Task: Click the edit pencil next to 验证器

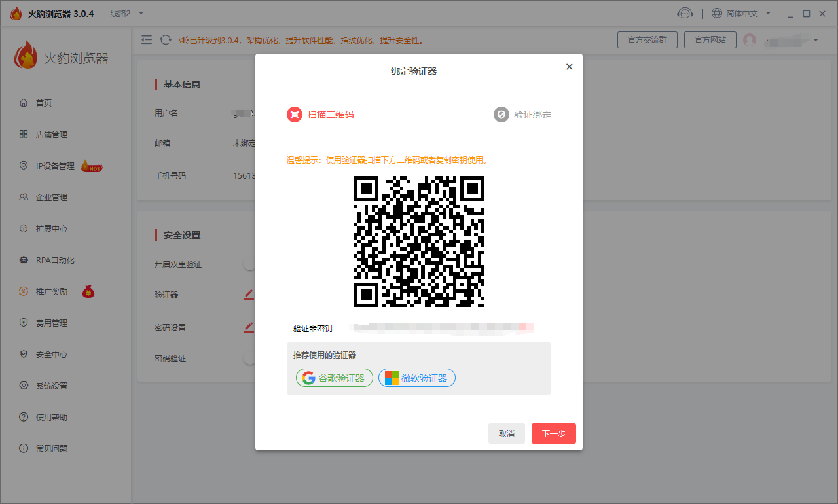Action: click(x=248, y=295)
